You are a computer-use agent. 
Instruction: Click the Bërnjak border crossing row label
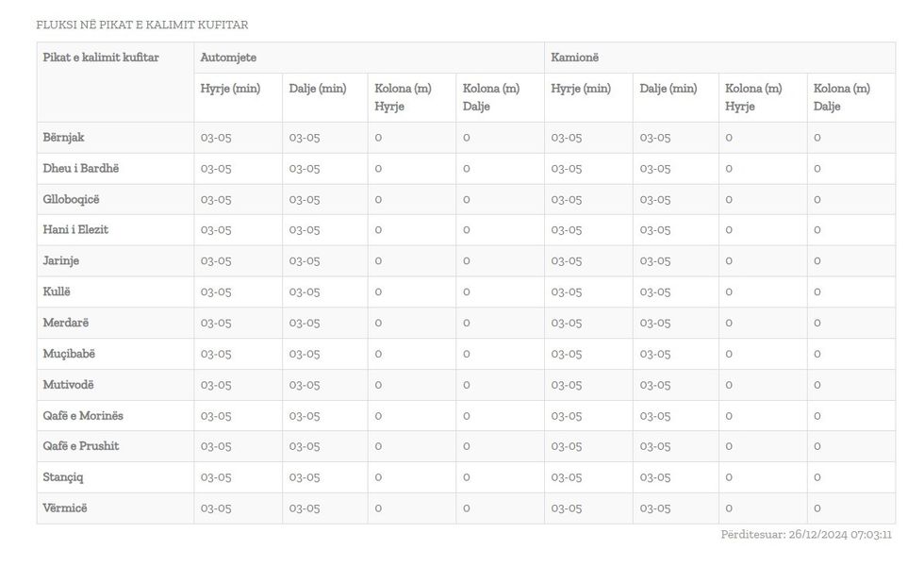pyautogui.click(x=64, y=138)
